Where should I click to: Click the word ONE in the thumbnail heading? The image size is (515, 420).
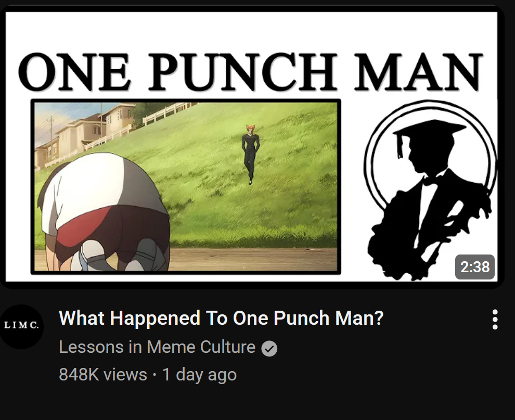74,72
